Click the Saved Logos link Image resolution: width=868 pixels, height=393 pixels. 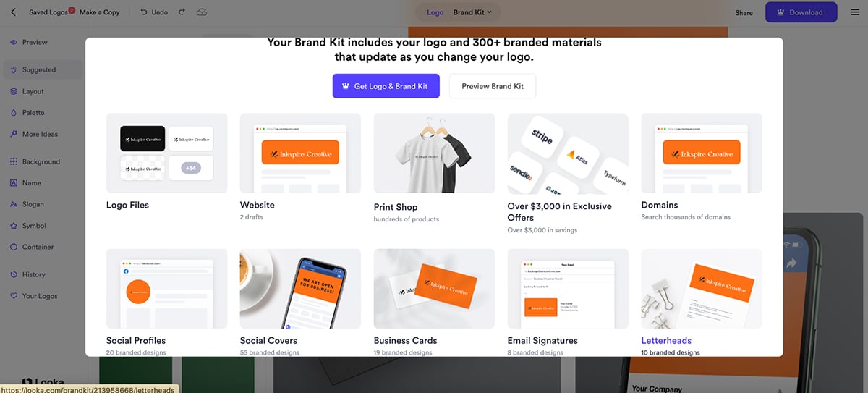coord(48,12)
